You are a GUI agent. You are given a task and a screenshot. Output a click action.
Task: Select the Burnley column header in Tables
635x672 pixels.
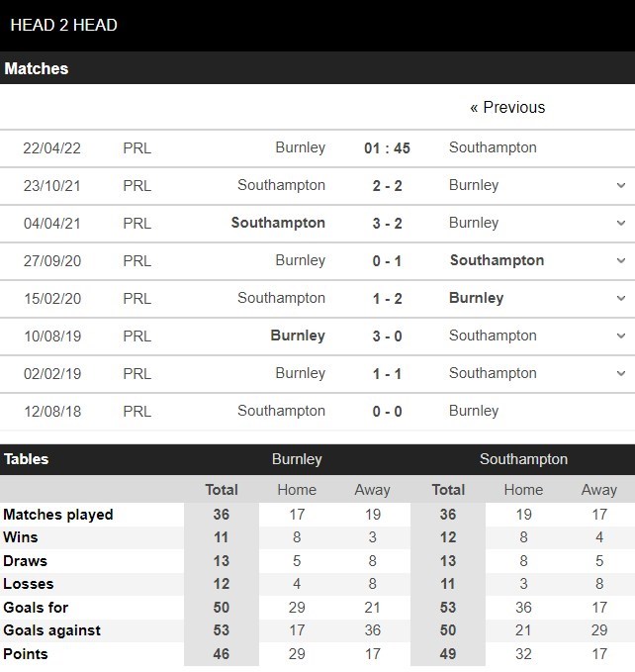(x=297, y=459)
